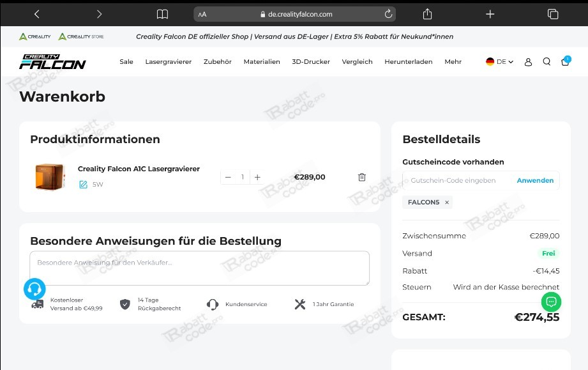
Task: Apply coupon with Anwenden button
Action: click(535, 180)
